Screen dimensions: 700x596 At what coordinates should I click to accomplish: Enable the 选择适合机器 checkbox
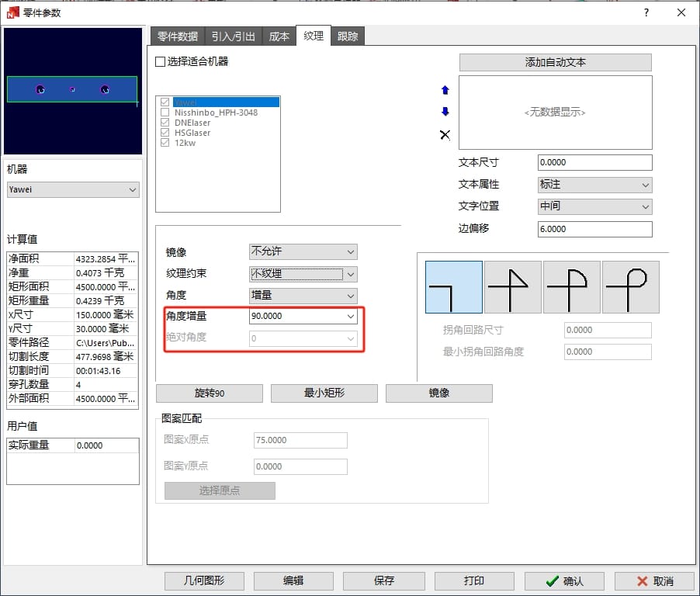(x=161, y=61)
